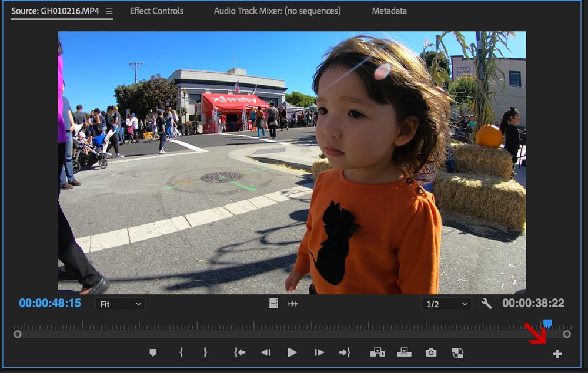Click the Insert icon
This screenshot has width=588, height=373.
point(377,352)
